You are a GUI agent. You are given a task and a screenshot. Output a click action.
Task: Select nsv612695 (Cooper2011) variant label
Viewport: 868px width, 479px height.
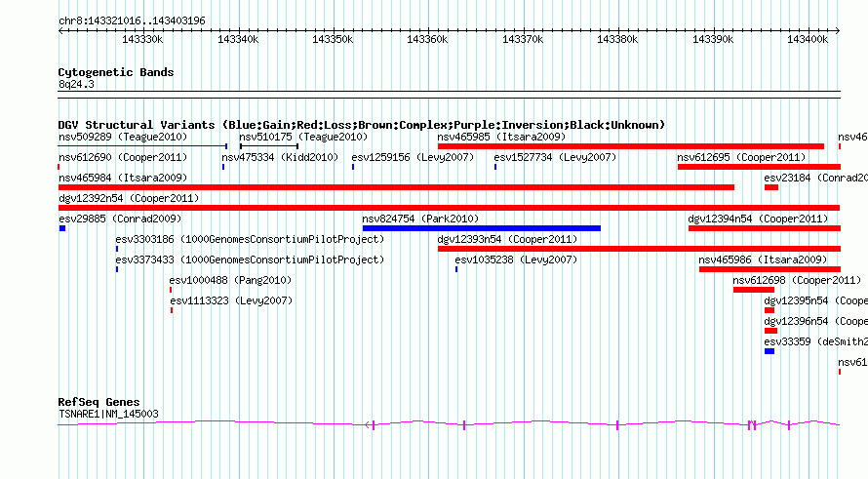click(741, 157)
